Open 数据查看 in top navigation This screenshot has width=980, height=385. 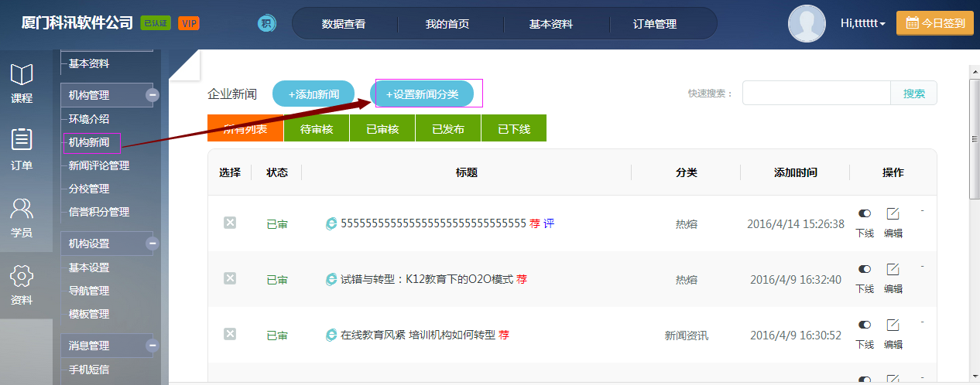pos(344,24)
